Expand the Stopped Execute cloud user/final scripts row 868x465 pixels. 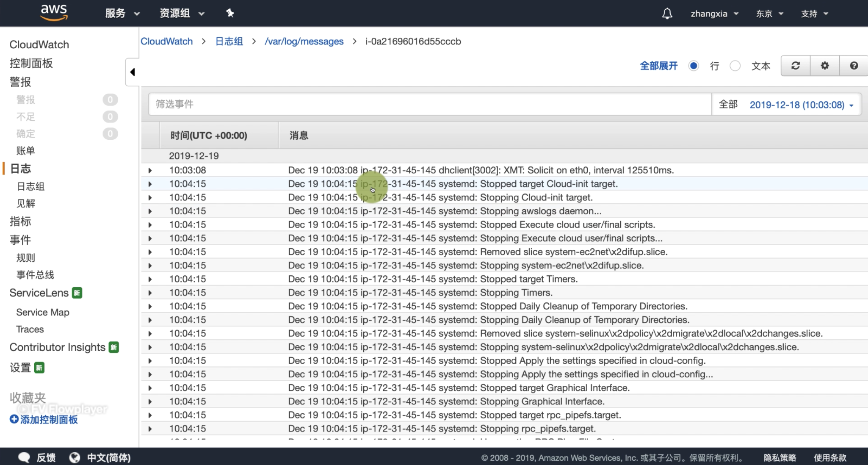pos(150,224)
